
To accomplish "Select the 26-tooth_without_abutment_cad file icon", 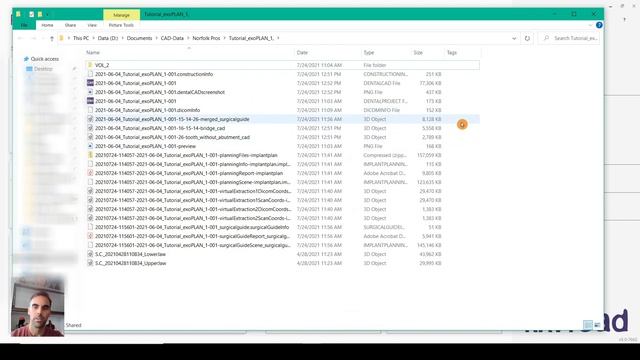I will point(90,137).
